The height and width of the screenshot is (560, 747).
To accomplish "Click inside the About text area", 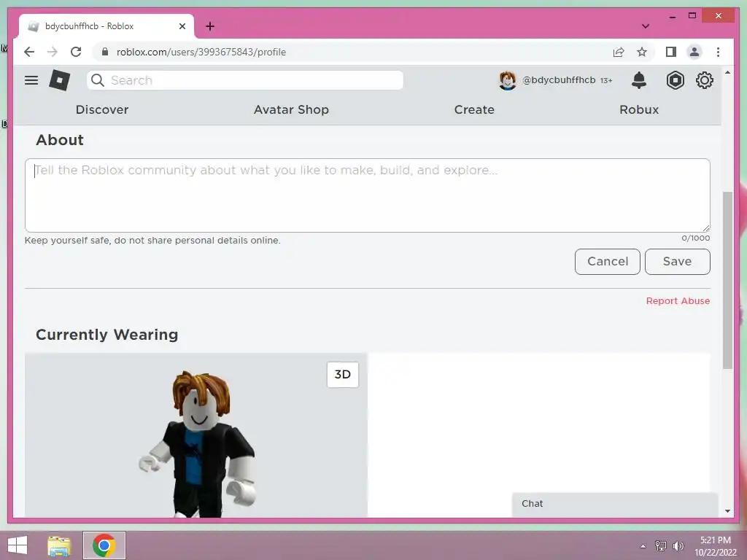I will click(x=368, y=195).
